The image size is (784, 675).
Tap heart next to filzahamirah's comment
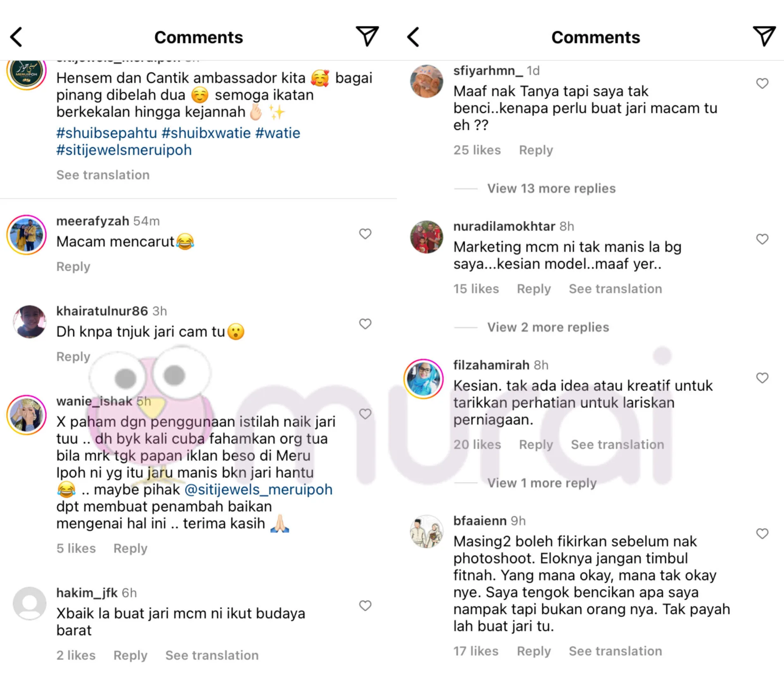tap(762, 378)
